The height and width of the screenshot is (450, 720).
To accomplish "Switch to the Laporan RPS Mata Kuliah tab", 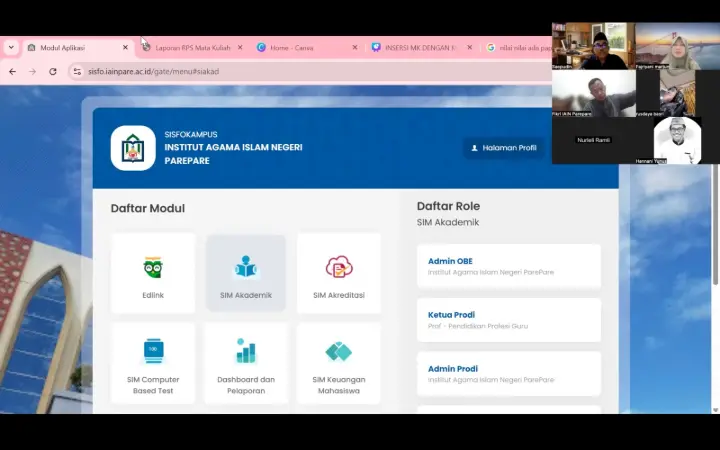I will 188,47.
